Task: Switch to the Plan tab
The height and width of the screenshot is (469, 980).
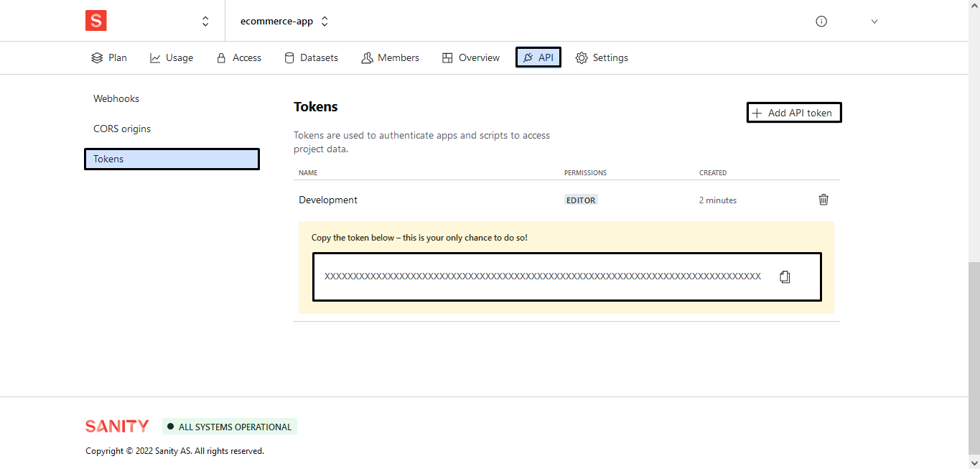Action: coord(109,57)
